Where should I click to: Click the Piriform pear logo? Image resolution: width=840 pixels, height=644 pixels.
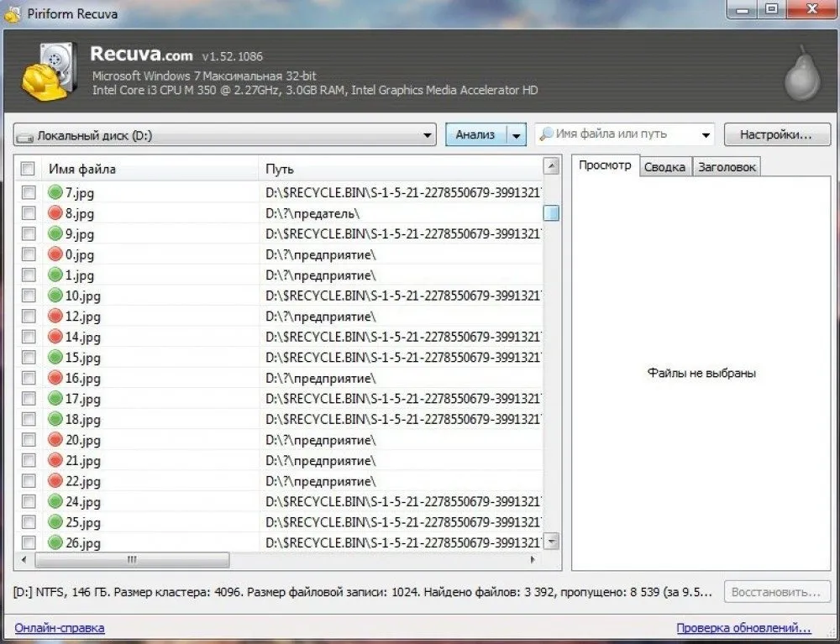click(802, 73)
